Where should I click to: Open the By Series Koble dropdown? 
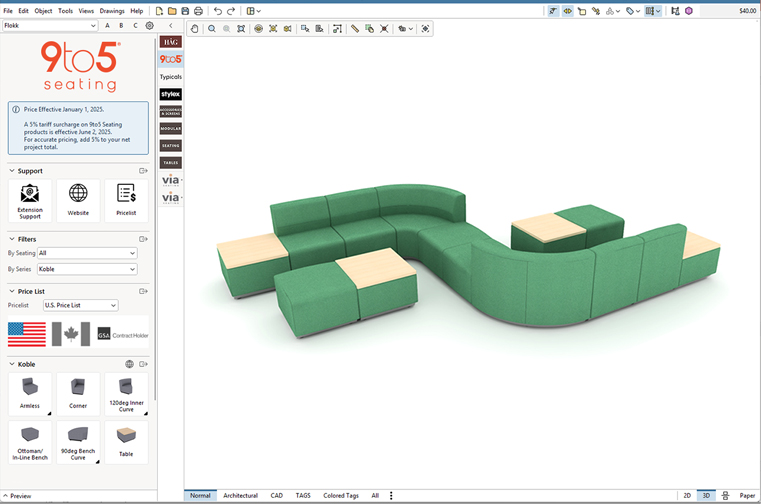pos(86,269)
